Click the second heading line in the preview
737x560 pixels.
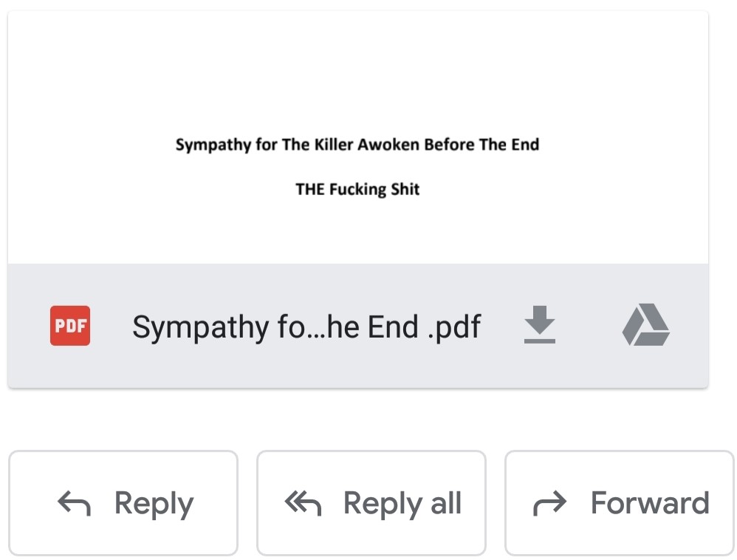click(x=357, y=189)
